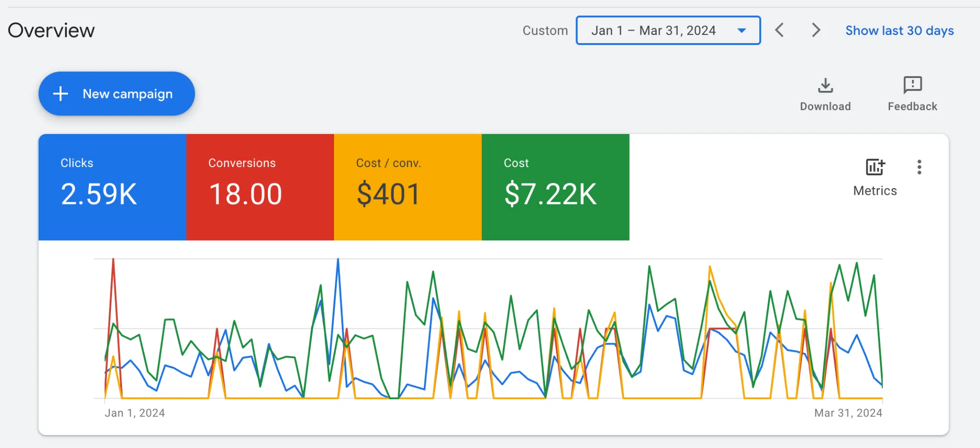Open the Feedback speech bubble icon
Image resolution: width=980 pixels, height=448 pixels.
point(913,85)
